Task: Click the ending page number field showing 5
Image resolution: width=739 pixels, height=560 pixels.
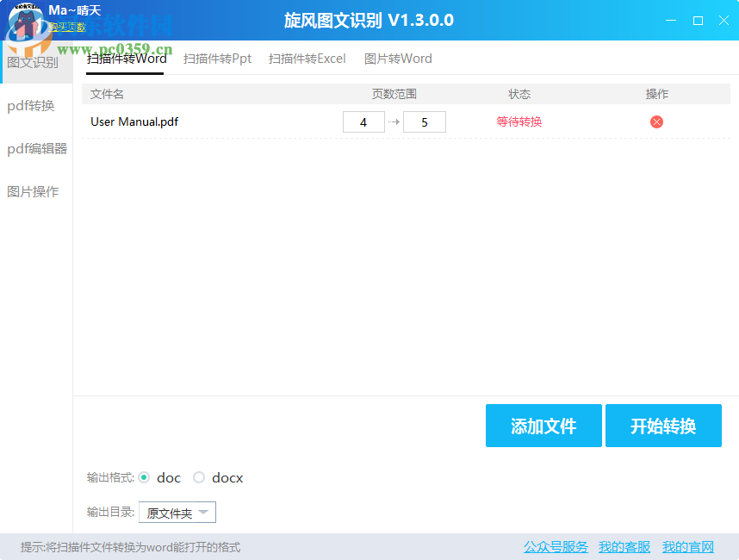Action: [x=425, y=121]
